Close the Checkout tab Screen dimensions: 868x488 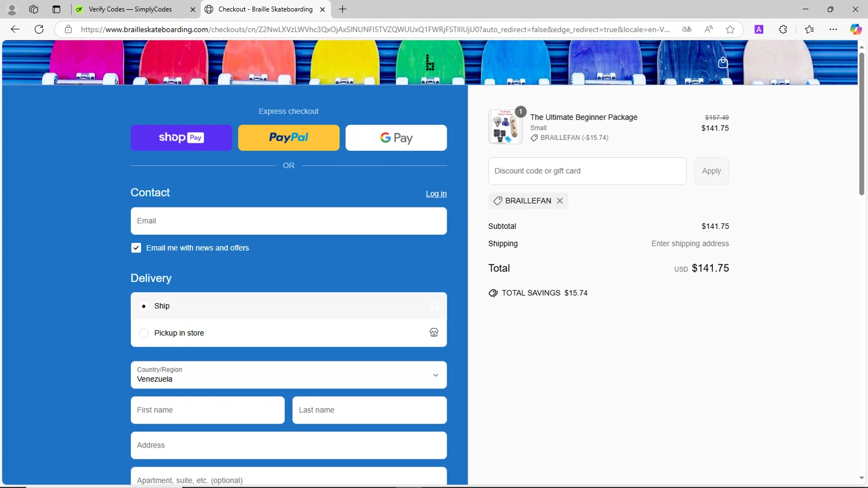322,9
